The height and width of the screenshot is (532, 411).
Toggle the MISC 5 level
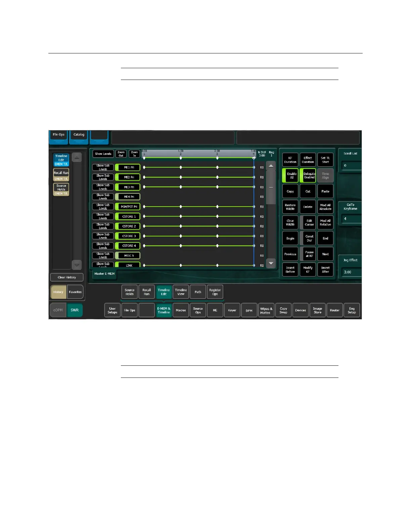[128, 256]
